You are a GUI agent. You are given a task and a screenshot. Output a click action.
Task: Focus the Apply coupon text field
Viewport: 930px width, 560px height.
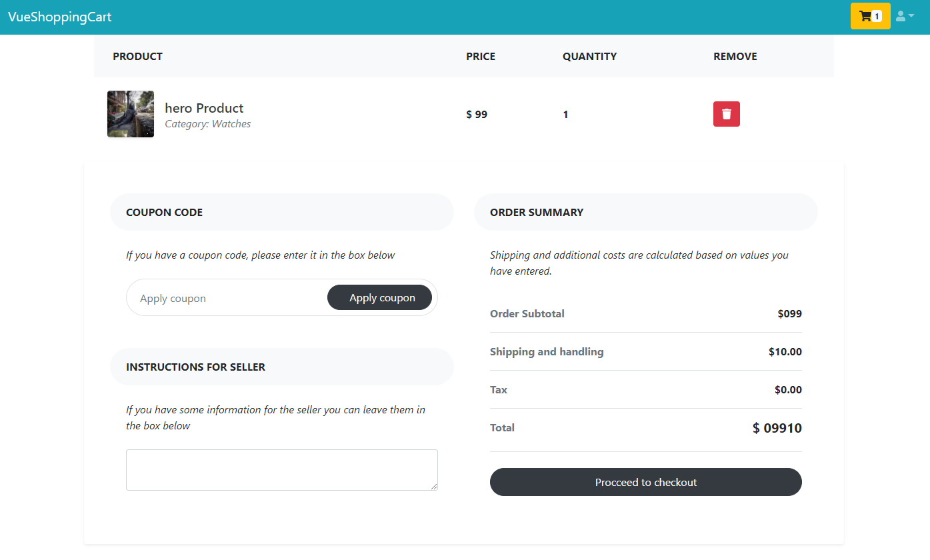(x=227, y=298)
